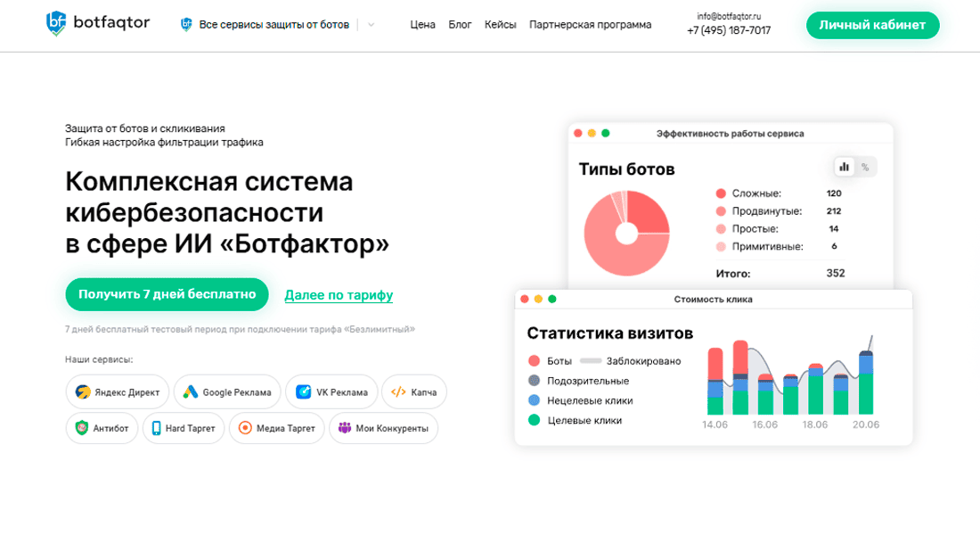Click the small shield icon beside Все сервисы
The height and width of the screenshot is (535, 980).
point(185,24)
